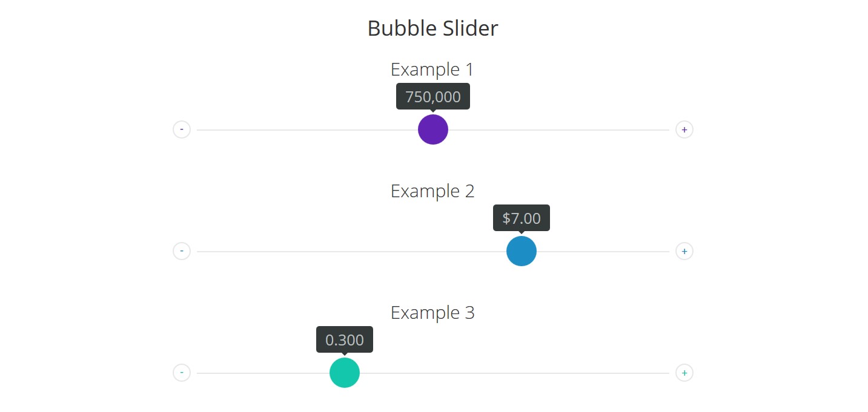Image resolution: width=868 pixels, height=412 pixels.
Task: Click the minus button for Example 1
Action: (x=182, y=129)
